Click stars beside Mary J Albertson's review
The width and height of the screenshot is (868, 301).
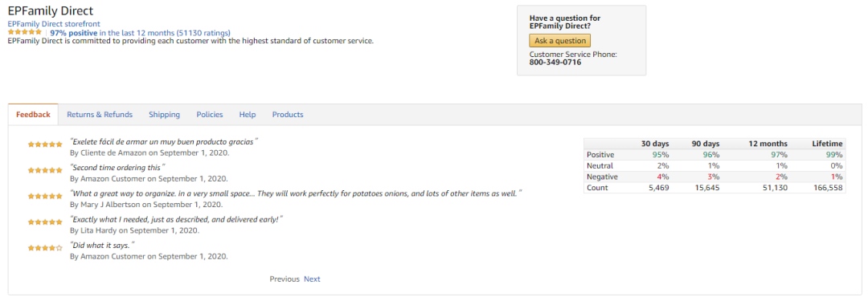pos(45,196)
